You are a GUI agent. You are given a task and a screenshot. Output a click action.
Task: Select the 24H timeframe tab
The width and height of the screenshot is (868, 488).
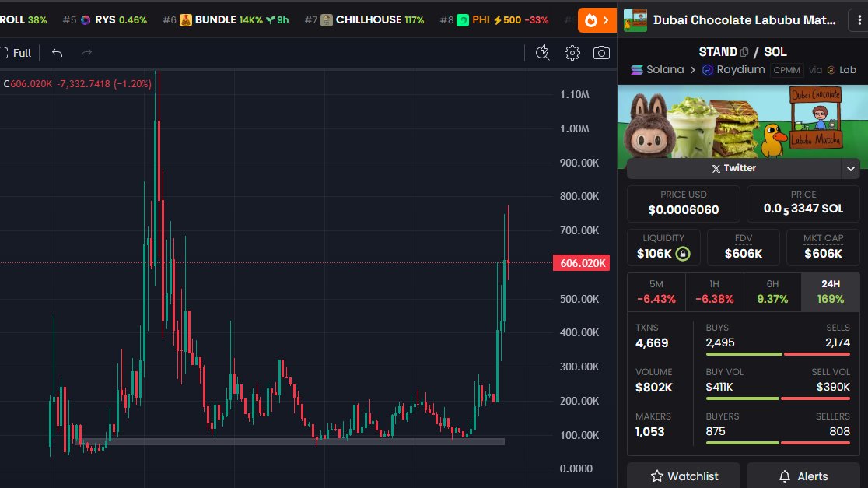(831, 292)
